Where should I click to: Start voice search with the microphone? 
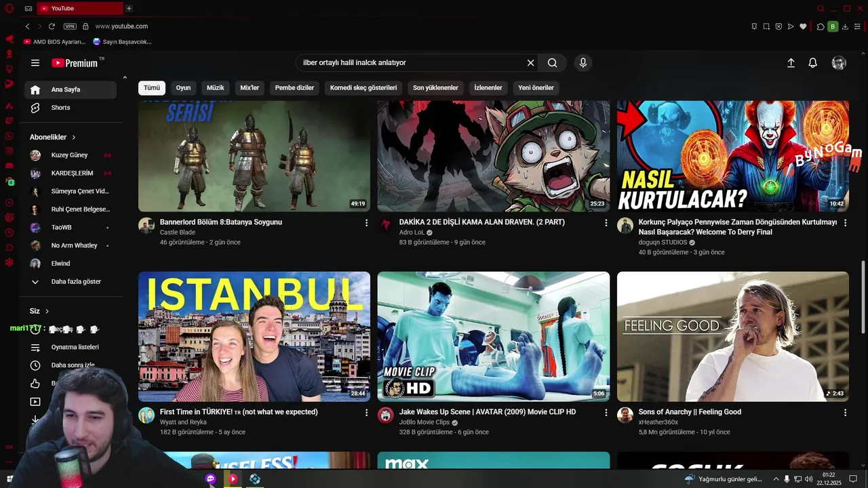click(583, 62)
